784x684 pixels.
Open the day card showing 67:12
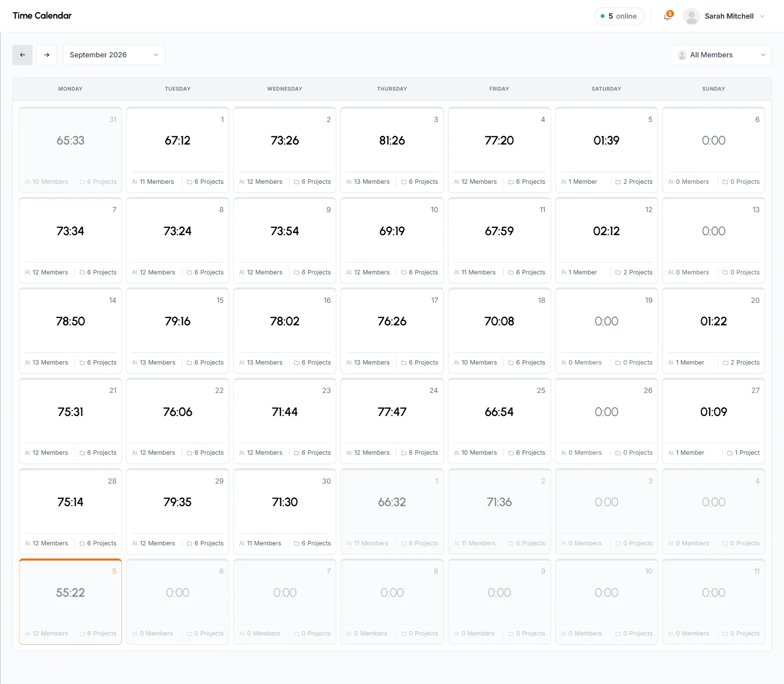[177, 150]
